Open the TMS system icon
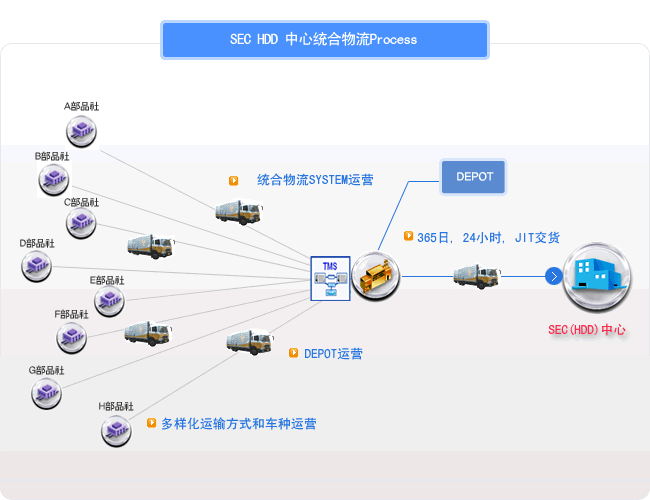Viewport: 650px width, 500px height. coord(330,277)
